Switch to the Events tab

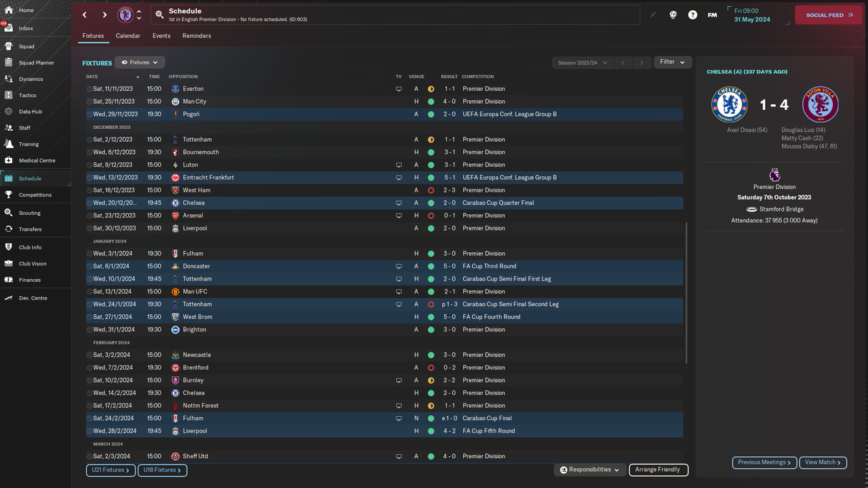[x=161, y=36]
